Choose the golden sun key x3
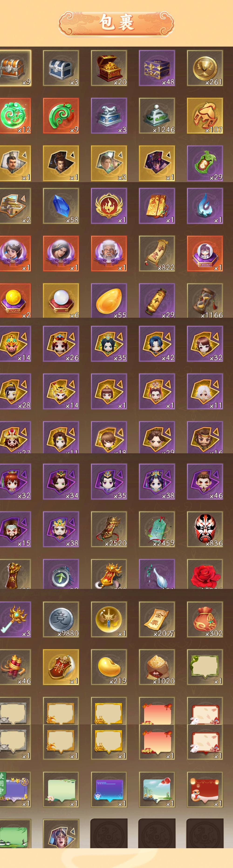The width and height of the screenshot is (233, 868). coord(15,619)
